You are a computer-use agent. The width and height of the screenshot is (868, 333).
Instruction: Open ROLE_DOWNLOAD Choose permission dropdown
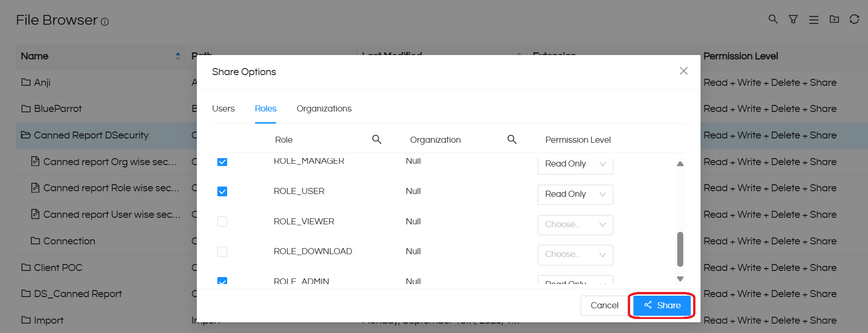[x=575, y=255]
